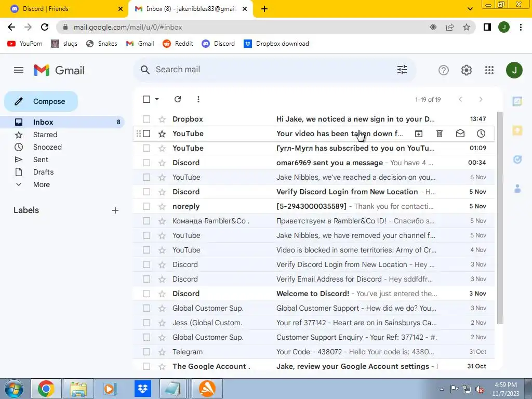This screenshot has width=532, height=399.
Task: Share this page icon in address bar
Action: click(450, 27)
